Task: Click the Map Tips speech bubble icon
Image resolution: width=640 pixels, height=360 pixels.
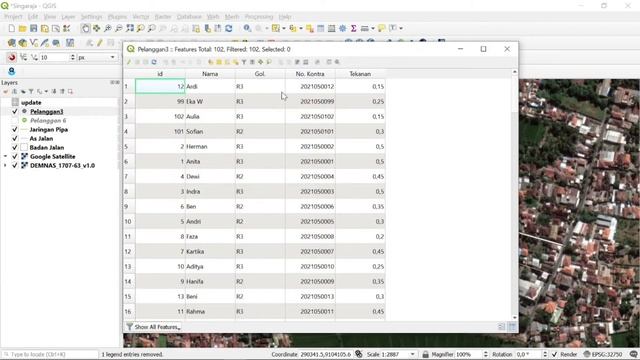Action: pos(381,28)
